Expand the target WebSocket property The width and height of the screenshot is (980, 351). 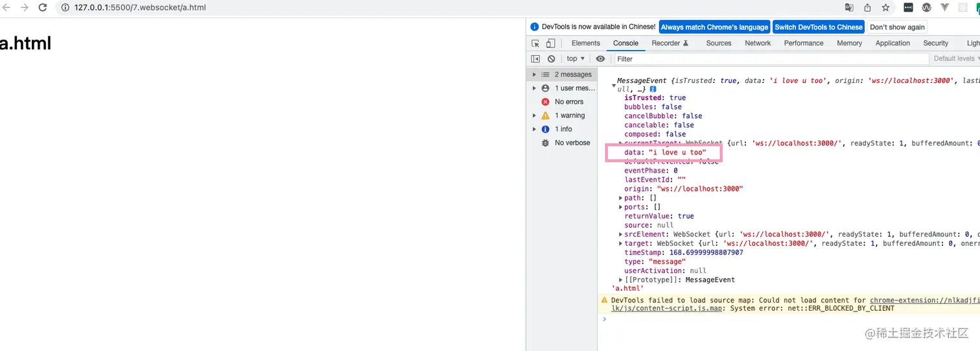click(621, 243)
